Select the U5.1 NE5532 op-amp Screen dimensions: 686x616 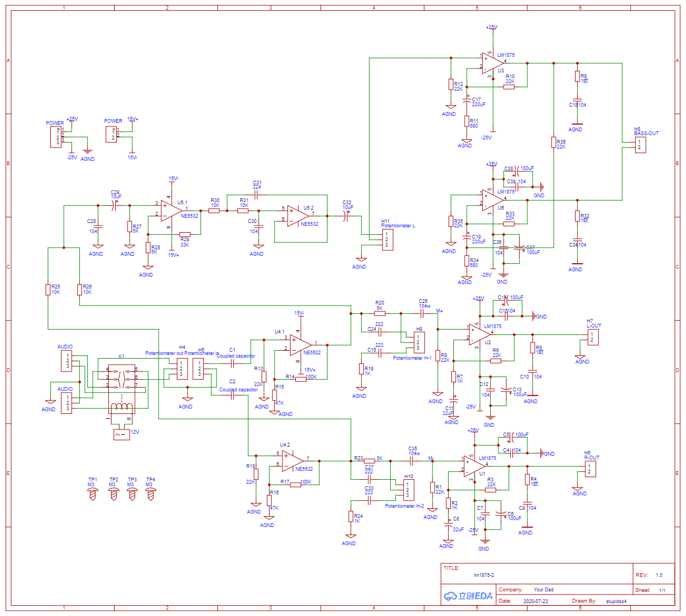(x=171, y=211)
